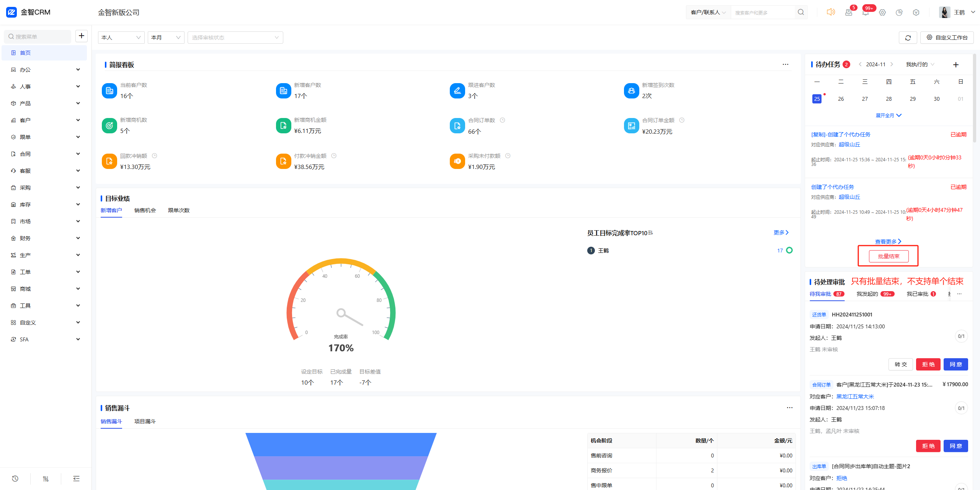Open user menu for 王鹤
The width and height of the screenshot is (980, 490).
click(x=958, y=12)
